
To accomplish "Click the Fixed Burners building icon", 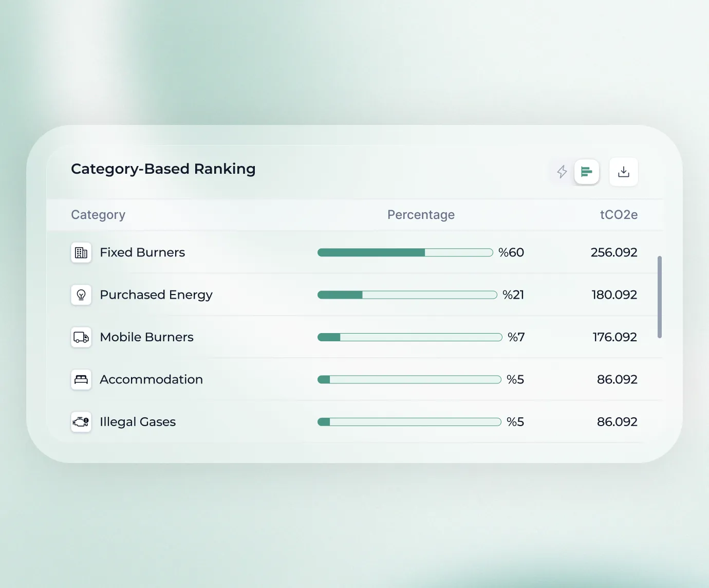I will (x=81, y=252).
